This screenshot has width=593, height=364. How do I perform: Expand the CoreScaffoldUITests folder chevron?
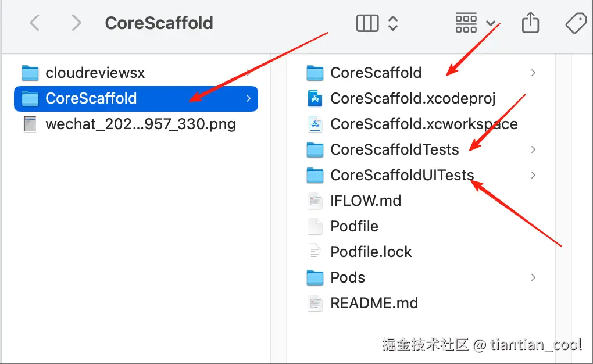click(x=533, y=175)
